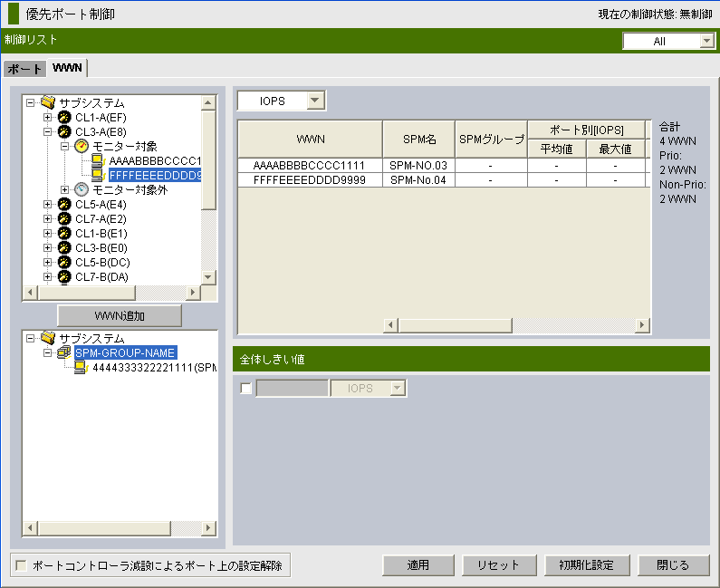The height and width of the screenshot is (588, 720).
Task: Click the CL7-B(DA) port icon
Action: tap(64, 276)
